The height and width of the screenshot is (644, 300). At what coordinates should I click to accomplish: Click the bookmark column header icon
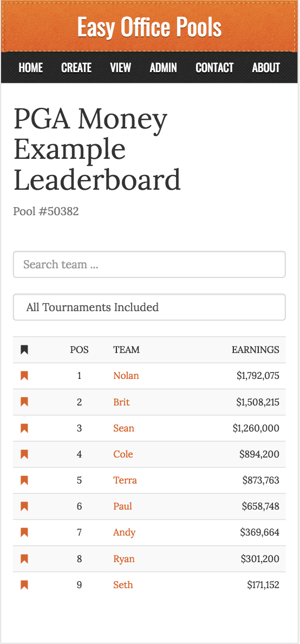point(24,350)
